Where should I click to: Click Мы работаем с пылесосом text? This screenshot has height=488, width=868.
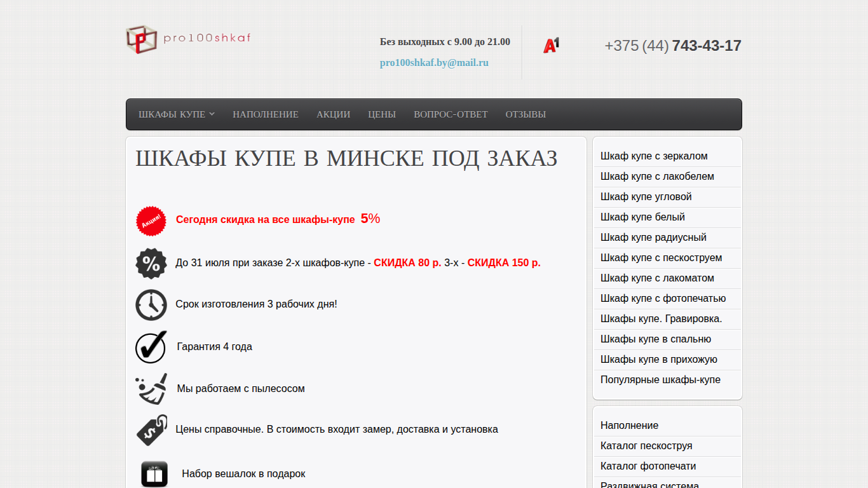(241, 389)
